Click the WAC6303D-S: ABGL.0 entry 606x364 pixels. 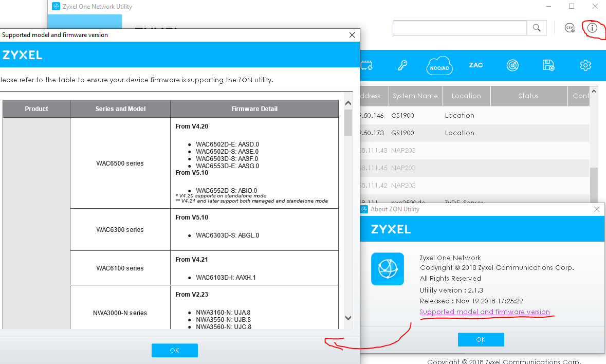(x=227, y=235)
